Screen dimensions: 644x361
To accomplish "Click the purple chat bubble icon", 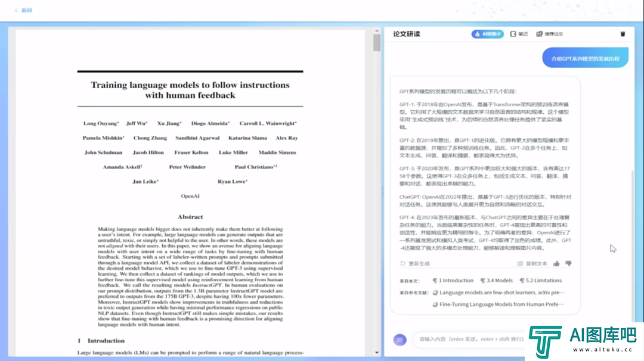I will 400,340.
